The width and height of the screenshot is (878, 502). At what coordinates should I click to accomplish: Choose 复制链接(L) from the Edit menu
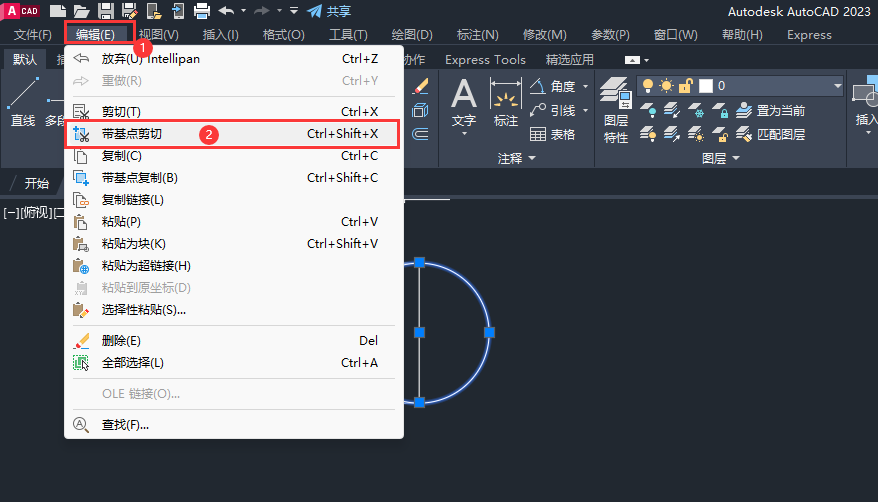pos(234,200)
